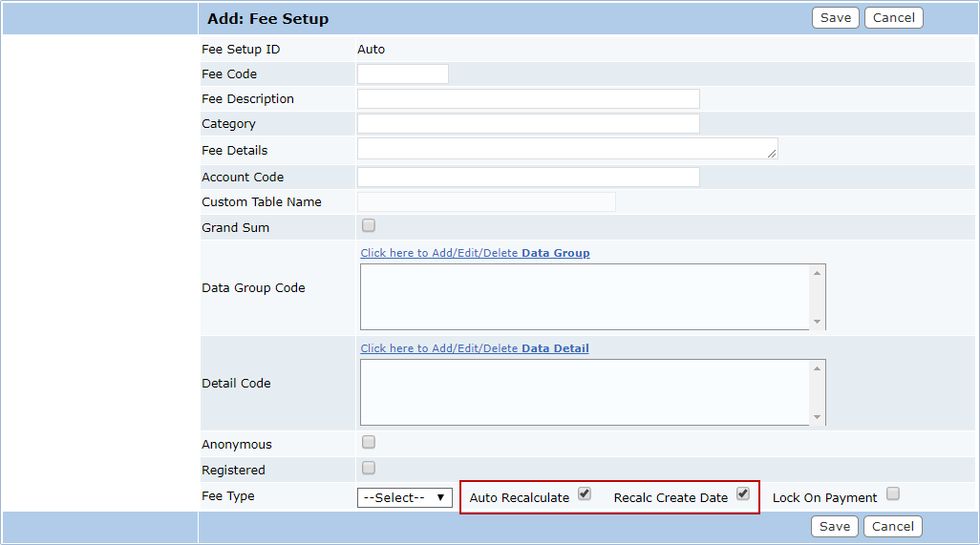Open the Add/Edit/Delete Data Detail link
This screenshot has width=980, height=545.
pyautogui.click(x=475, y=348)
